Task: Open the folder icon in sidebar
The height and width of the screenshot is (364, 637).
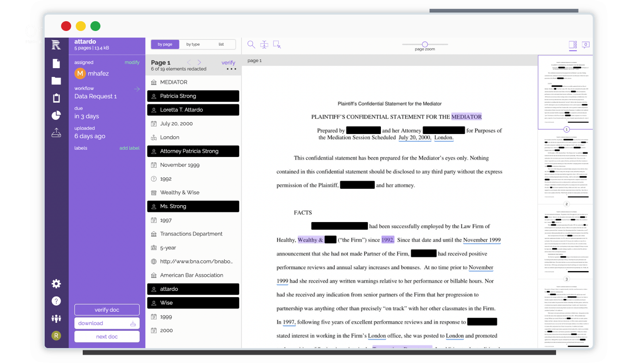Action: pyautogui.click(x=56, y=80)
